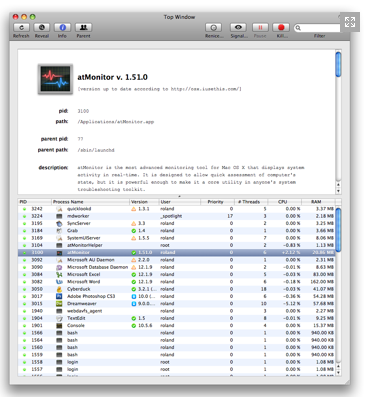This screenshot has width=370, height=397.
Task: Sort by the # Threads column header
Action: click(x=251, y=202)
